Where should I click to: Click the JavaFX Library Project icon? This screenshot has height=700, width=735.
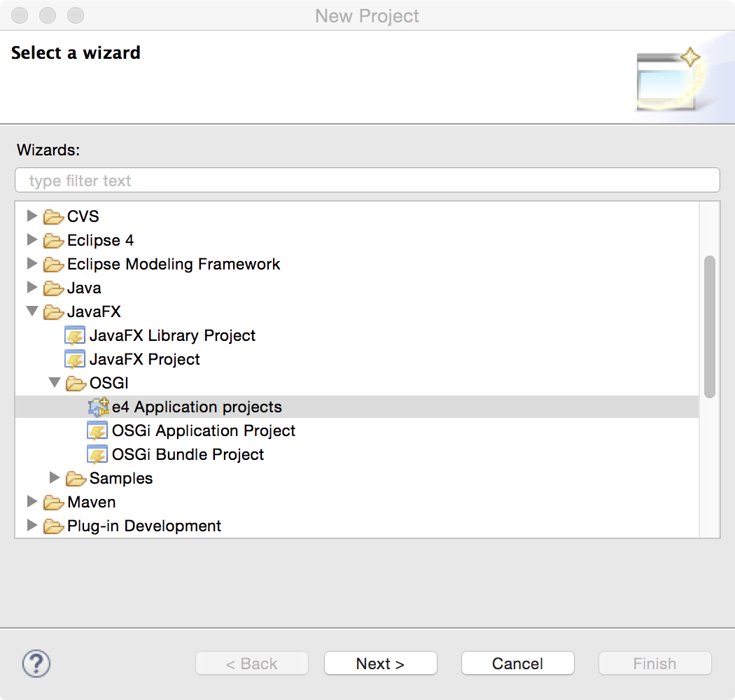[x=75, y=336]
